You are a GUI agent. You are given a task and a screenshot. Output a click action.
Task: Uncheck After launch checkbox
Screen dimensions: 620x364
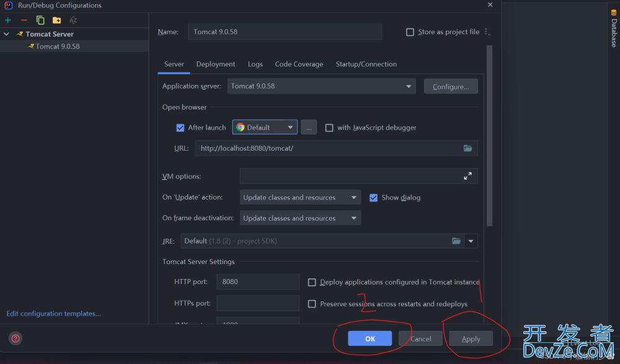click(x=180, y=128)
